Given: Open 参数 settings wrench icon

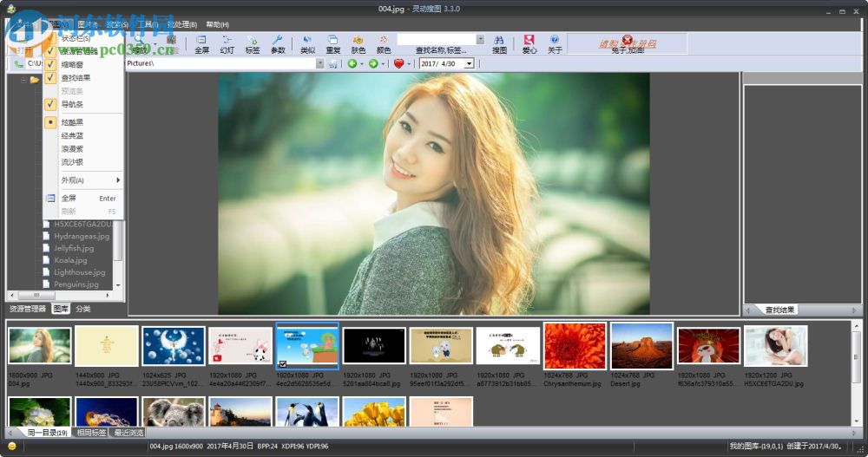Looking at the screenshot, I should [x=278, y=43].
